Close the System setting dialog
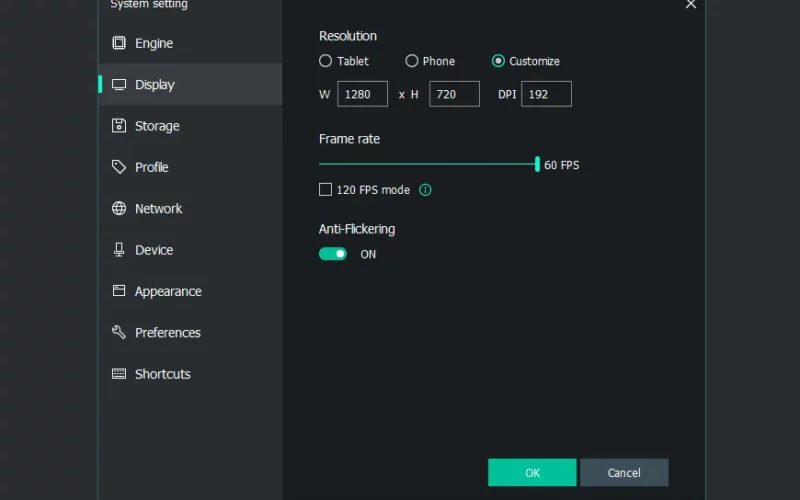Viewport: 800px width, 500px height. click(691, 5)
